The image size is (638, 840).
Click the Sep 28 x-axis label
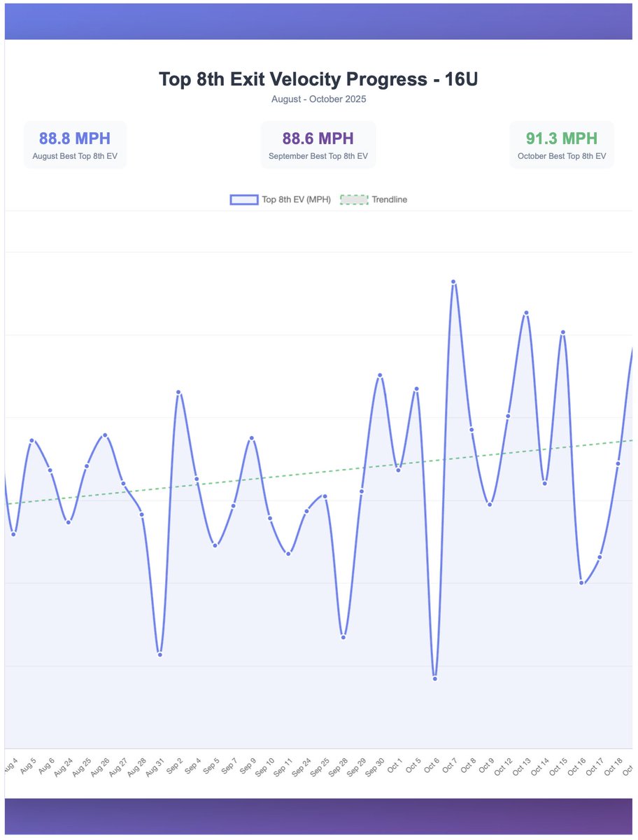coord(339,767)
